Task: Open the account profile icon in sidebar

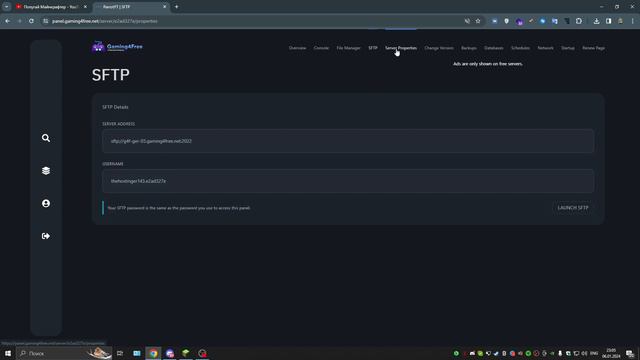Action: click(x=46, y=203)
